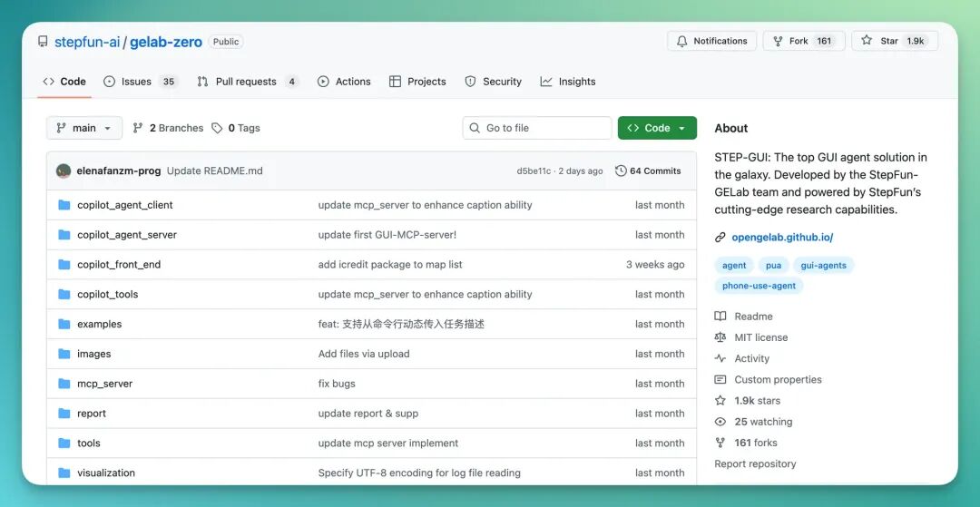Expand the green Code dropdown button
980x507 pixels.
point(657,128)
